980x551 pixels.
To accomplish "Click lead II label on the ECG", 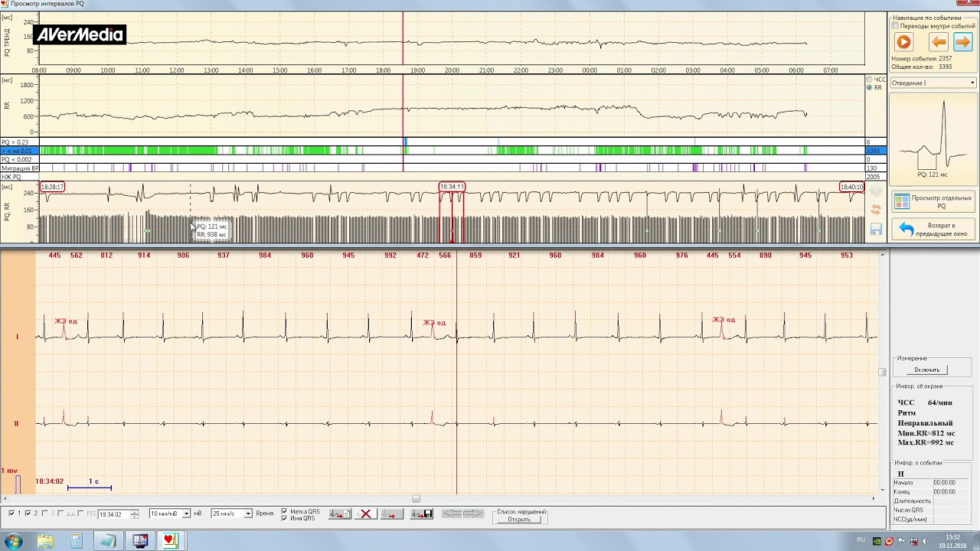I will (16, 423).
